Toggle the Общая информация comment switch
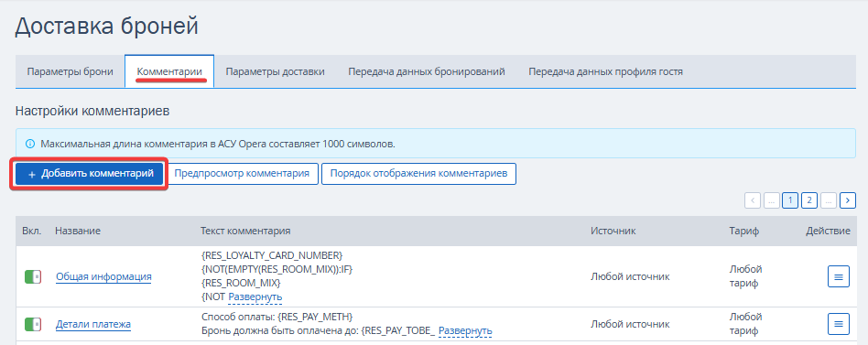 click(33, 277)
